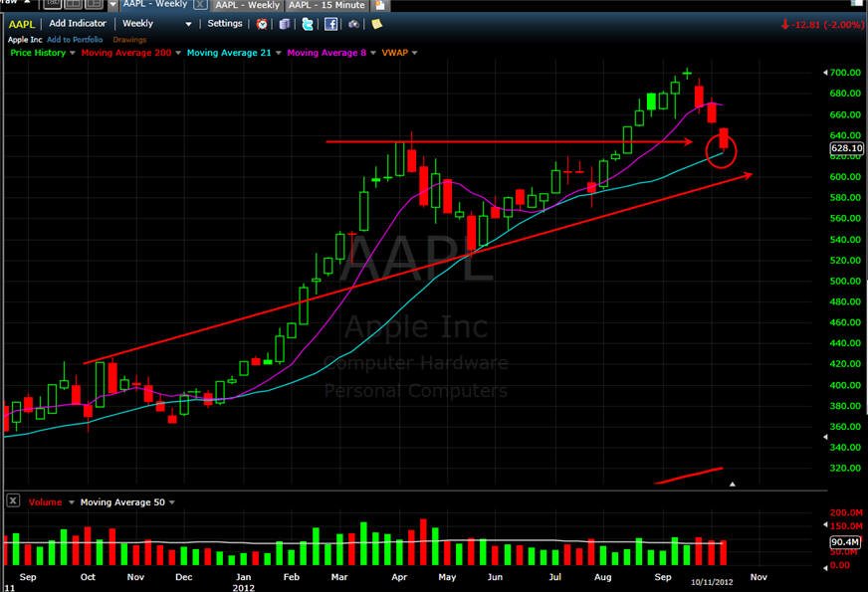This screenshot has height=592, width=868.
Task: Open the yellow sticky note icon
Action: click(377, 24)
